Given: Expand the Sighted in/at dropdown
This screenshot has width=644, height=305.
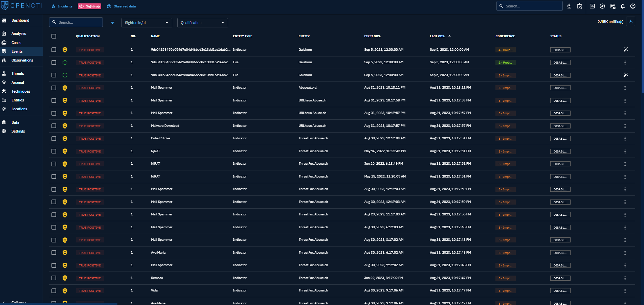Looking at the screenshot, I should click(x=147, y=23).
